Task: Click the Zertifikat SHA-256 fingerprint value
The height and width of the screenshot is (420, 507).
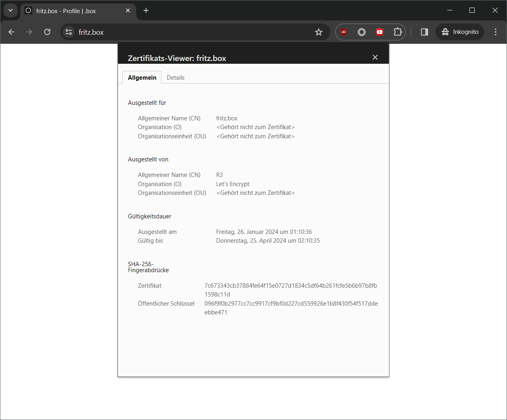Action: click(x=291, y=290)
